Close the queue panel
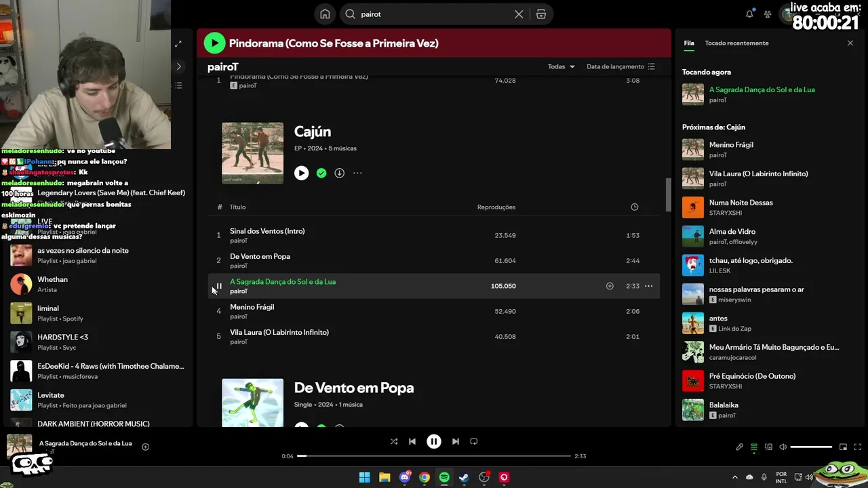Screen dimensions: 868x488 pyautogui.click(x=850, y=43)
